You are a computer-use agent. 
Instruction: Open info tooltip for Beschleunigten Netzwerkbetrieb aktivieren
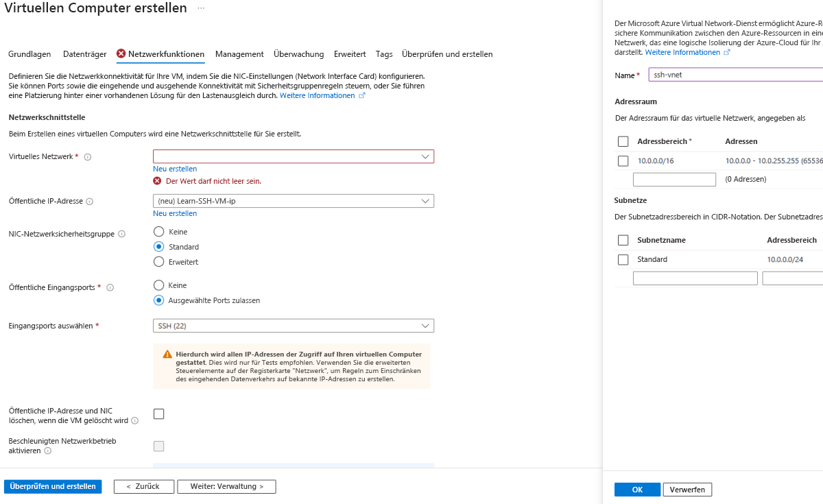(48, 451)
